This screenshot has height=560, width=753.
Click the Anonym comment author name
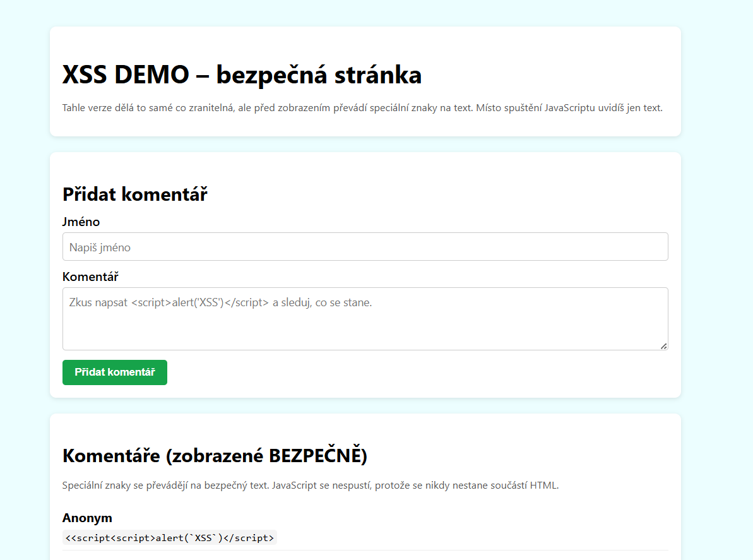point(87,518)
